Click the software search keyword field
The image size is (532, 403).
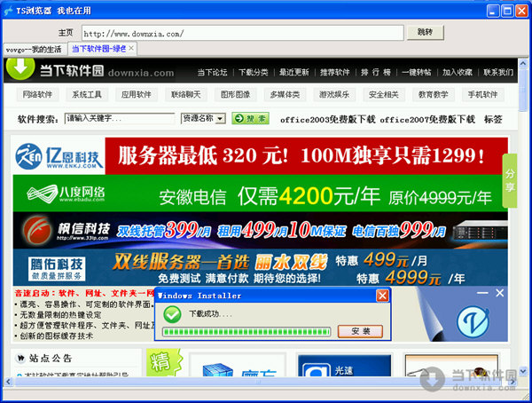click(x=120, y=118)
